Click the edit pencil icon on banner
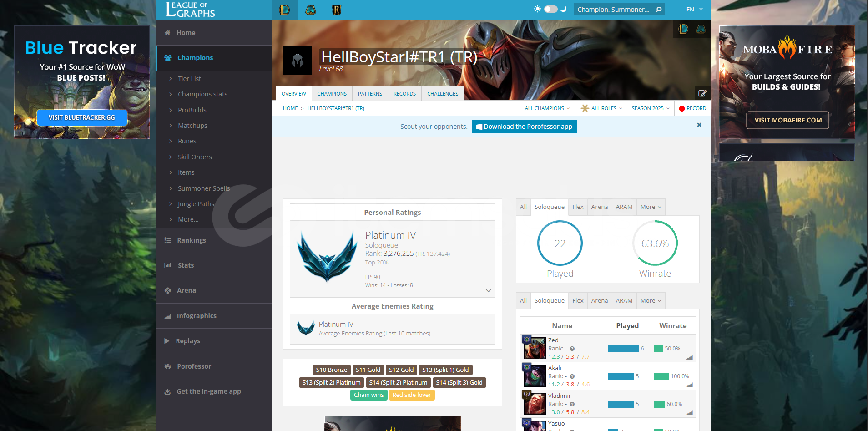 [702, 93]
